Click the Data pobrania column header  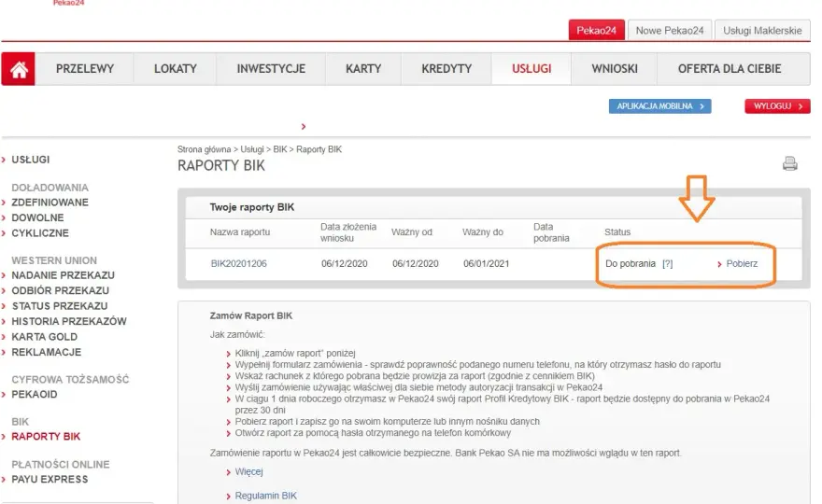pos(551,232)
